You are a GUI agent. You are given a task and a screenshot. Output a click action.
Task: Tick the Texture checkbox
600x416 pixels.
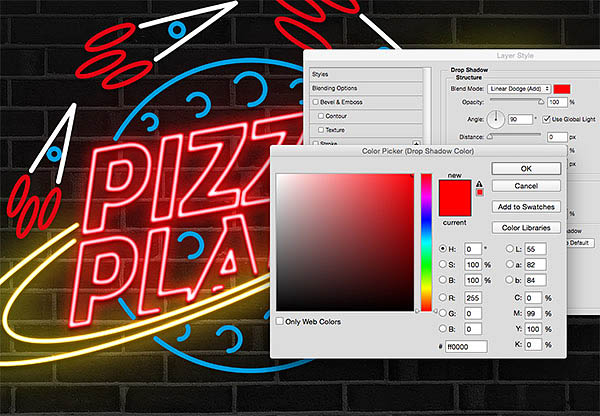coord(320,130)
